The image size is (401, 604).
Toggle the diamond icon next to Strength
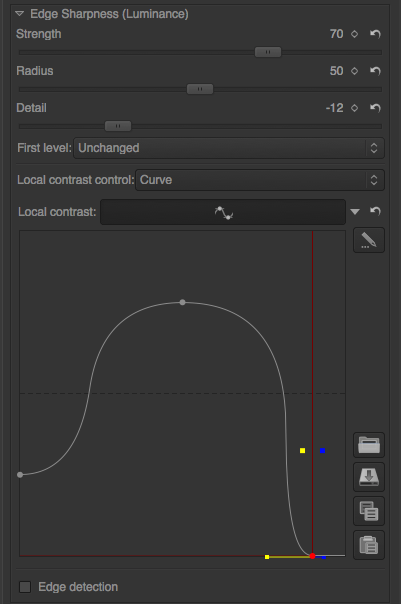354,34
